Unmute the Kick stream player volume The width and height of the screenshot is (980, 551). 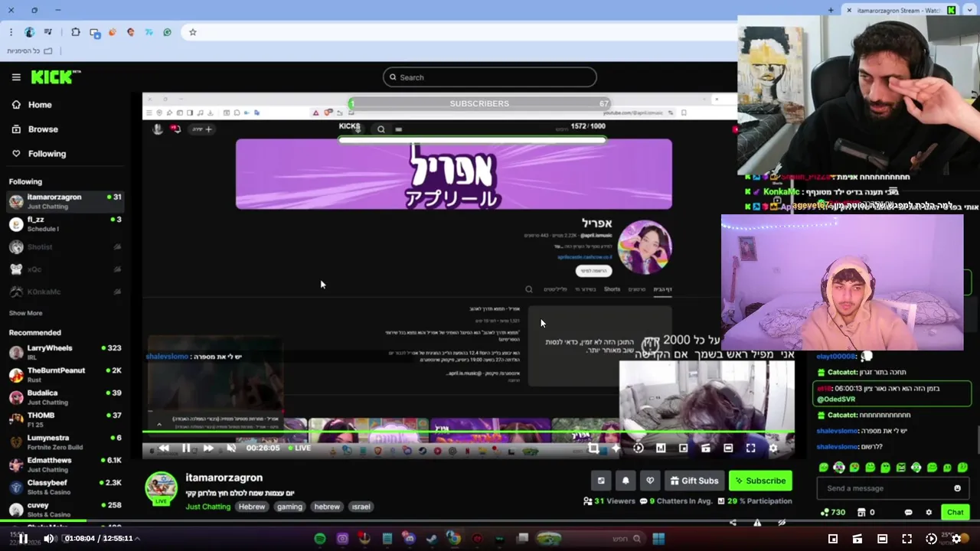pyautogui.click(x=231, y=448)
